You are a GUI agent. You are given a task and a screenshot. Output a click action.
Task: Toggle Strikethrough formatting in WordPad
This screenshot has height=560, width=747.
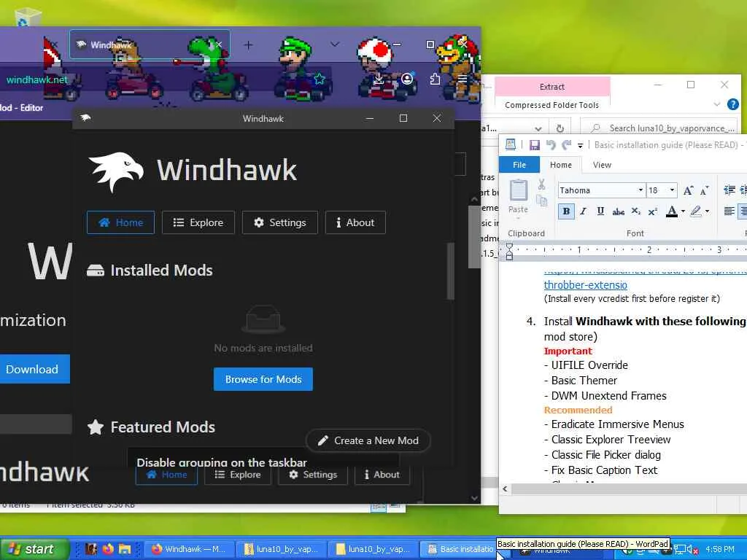[619, 211]
